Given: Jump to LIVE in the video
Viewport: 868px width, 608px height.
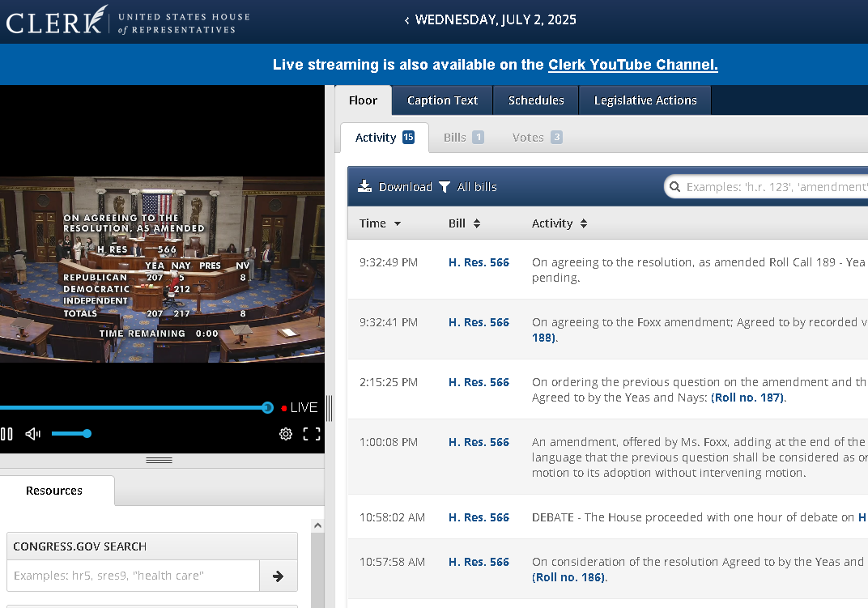Looking at the screenshot, I should (x=300, y=407).
